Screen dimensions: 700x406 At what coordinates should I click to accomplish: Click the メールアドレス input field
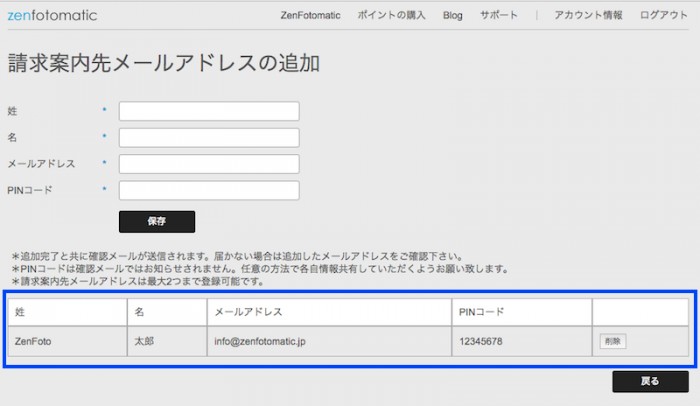(209, 164)
